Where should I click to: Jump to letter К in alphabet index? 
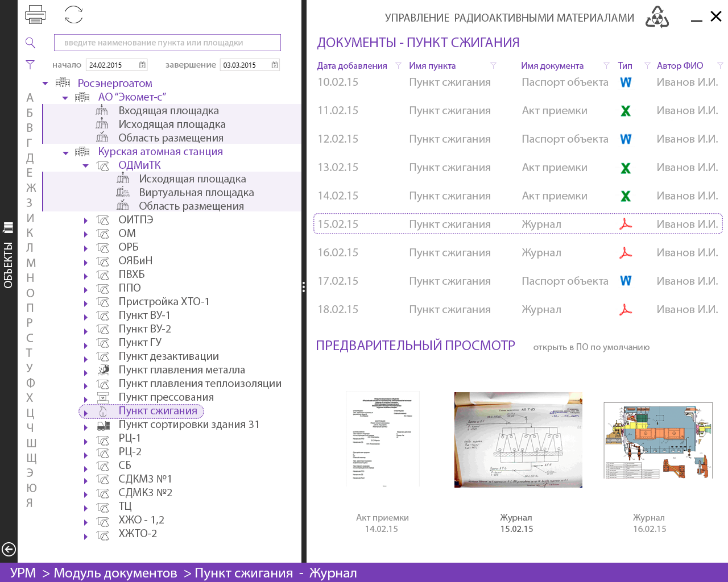point(30,232)
